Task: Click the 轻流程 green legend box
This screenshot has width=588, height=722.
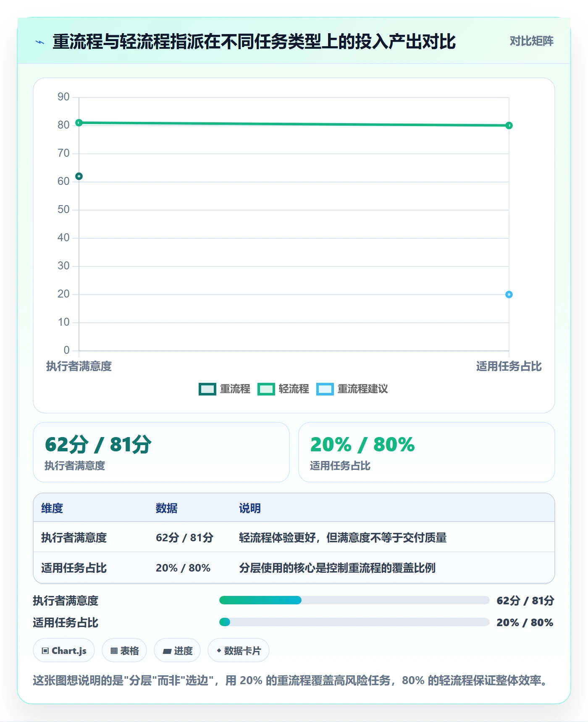Action: [266, 389]
